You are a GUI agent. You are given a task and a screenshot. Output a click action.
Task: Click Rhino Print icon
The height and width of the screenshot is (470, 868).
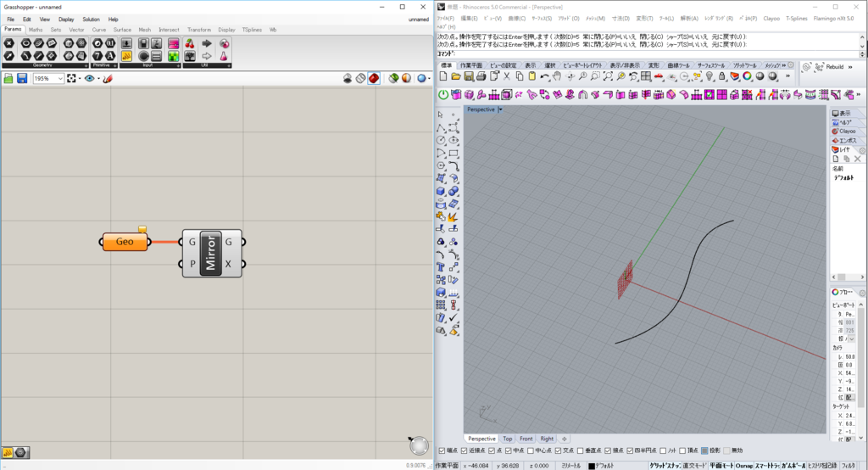pos(481,76)
